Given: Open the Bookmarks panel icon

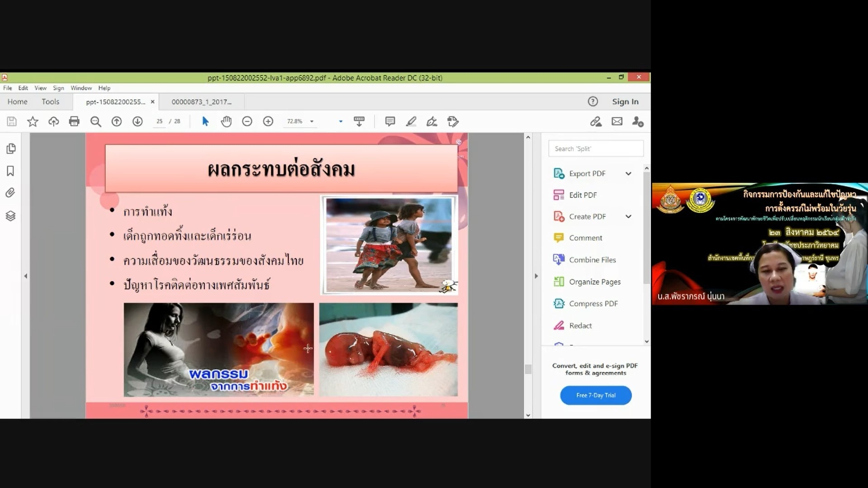Looking at the screenshot, I should pos(10,171).
